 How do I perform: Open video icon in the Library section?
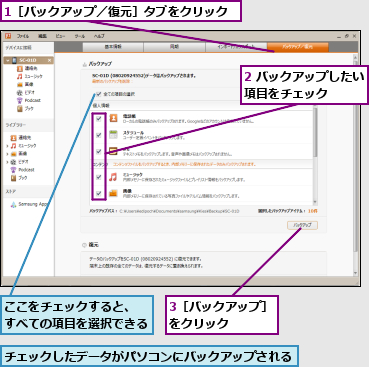coord(13,162)
